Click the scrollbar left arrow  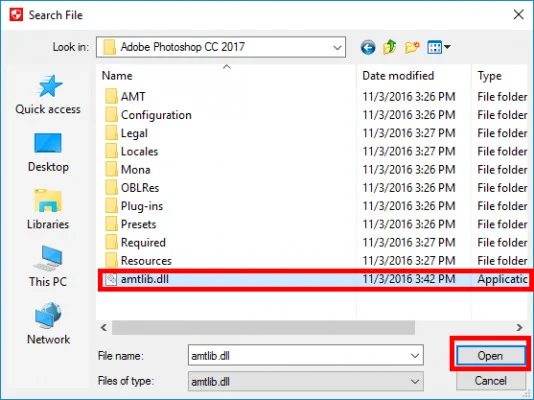pos(104,327)
